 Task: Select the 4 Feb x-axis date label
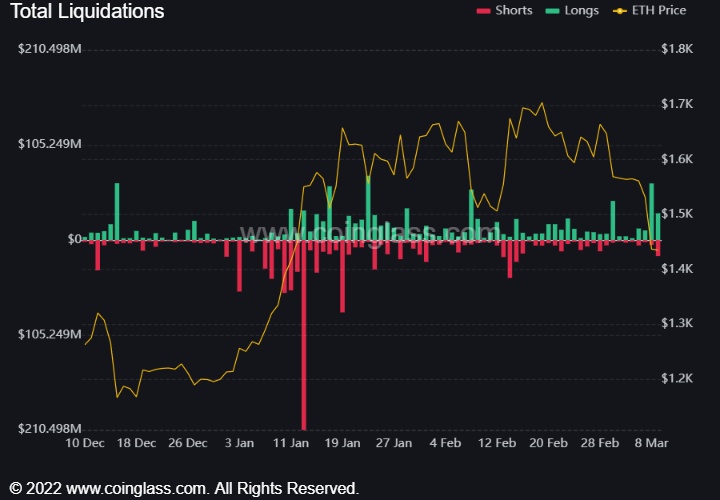[x=445, y=442]
